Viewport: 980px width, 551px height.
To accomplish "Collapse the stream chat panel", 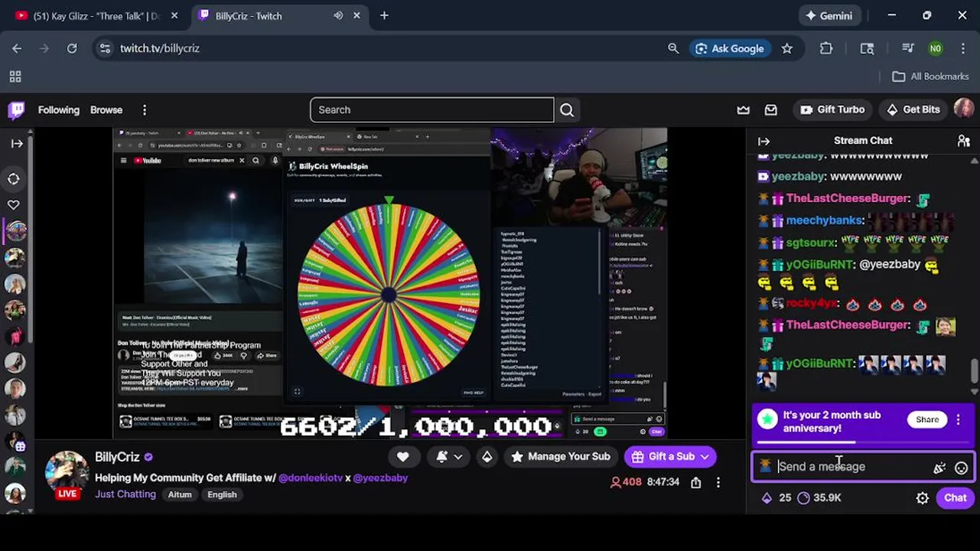I will [x=763, y=141].
